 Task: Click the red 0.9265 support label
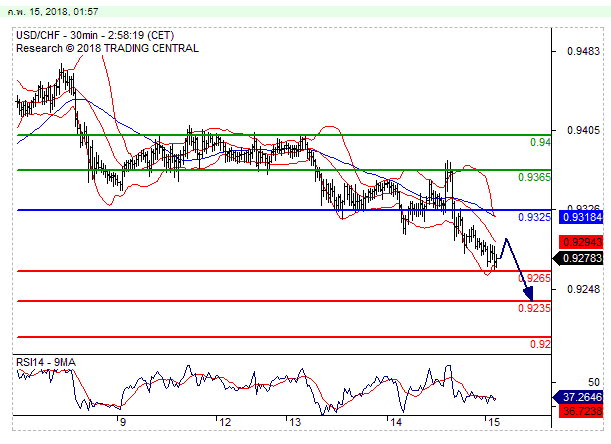(534, 278)
